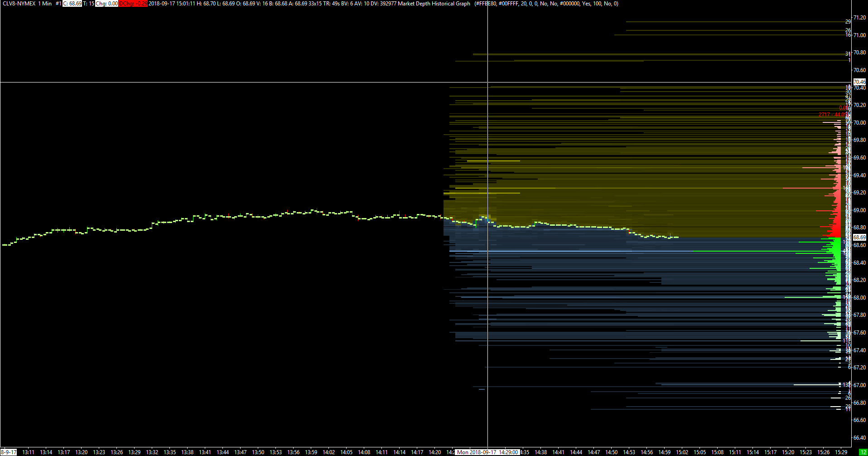The height and width of the screenshot is (456, 868).
Task: Click the 13:56 label on the time axis
Action: [293, 452]
